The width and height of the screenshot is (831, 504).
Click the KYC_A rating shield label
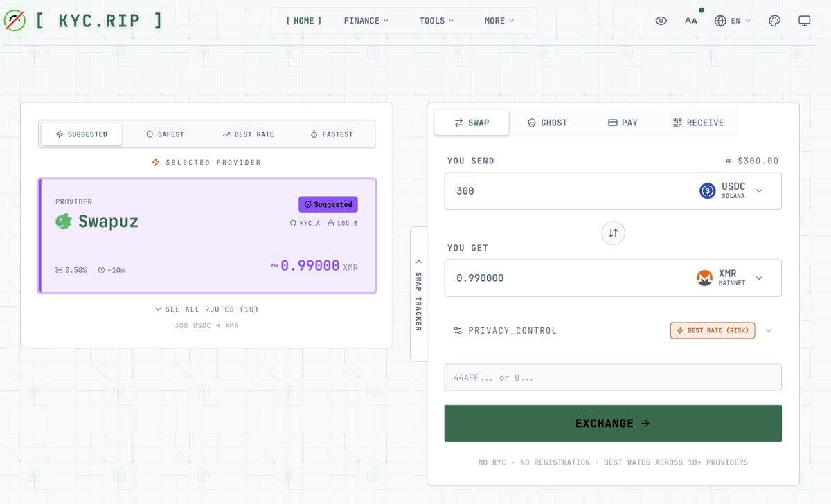pyautogui.click(x=305, y=224)
